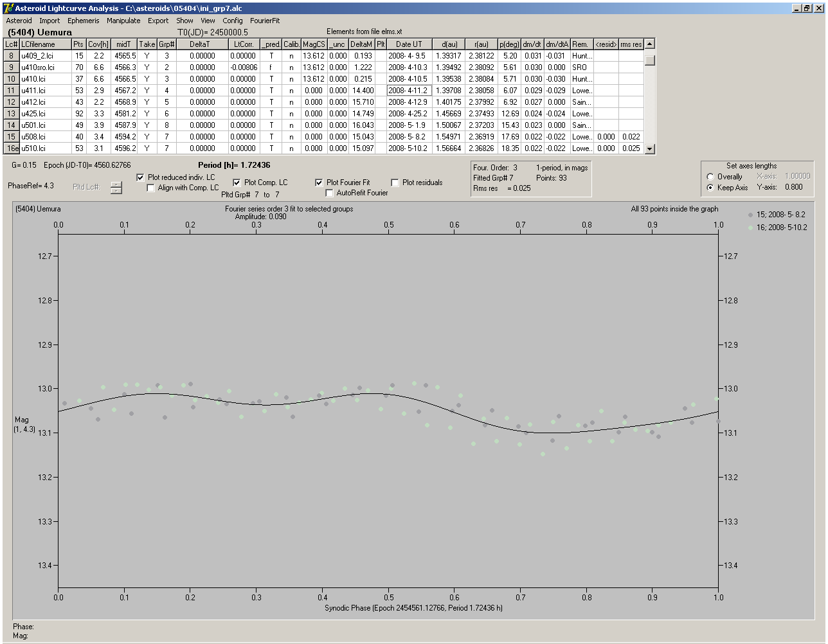Open the Asteroid menu

(19, 21)
